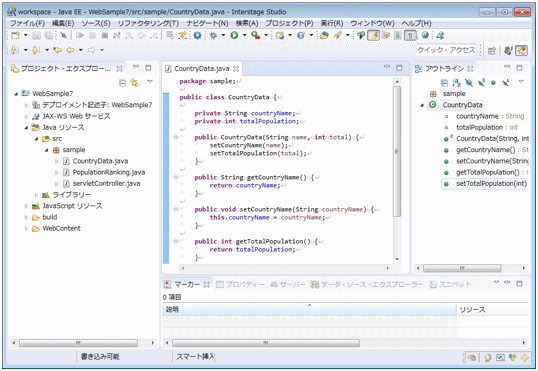Click Link with Editor in Project Explorer
Screen dimensions: 538x371
pyautogui.click(x=134, y=83)
